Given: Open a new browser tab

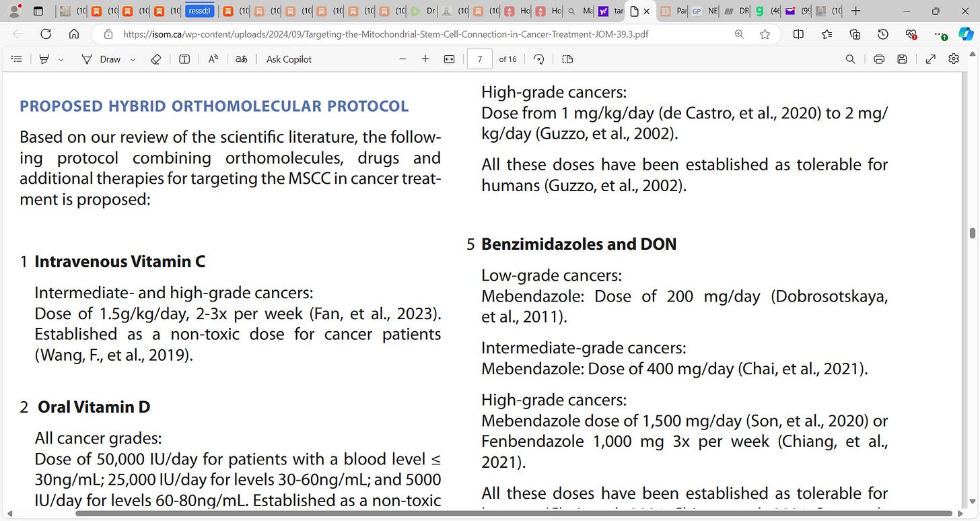Looking at the screenshot, I should pos(855,11).
